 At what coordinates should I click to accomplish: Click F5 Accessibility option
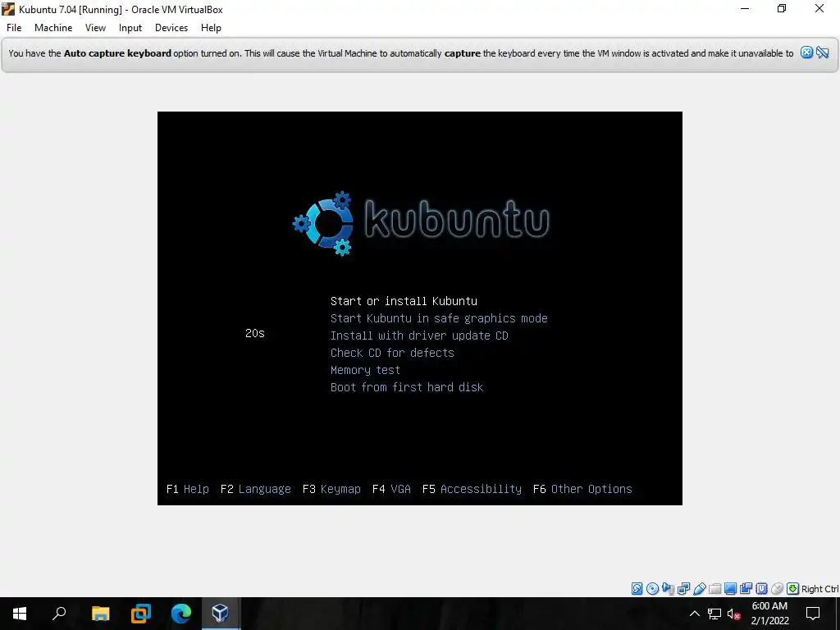click(x=472, y=489)
